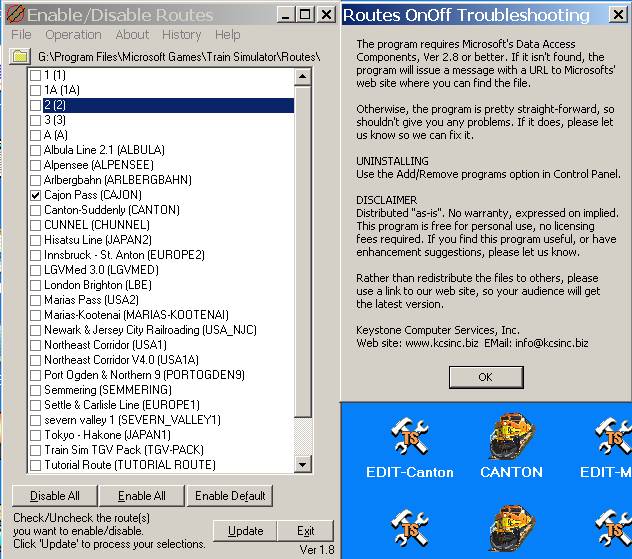
Task: Enable the Canton-Suddenly (CANTON) checkbox
Action: click(x=35, y=210)
